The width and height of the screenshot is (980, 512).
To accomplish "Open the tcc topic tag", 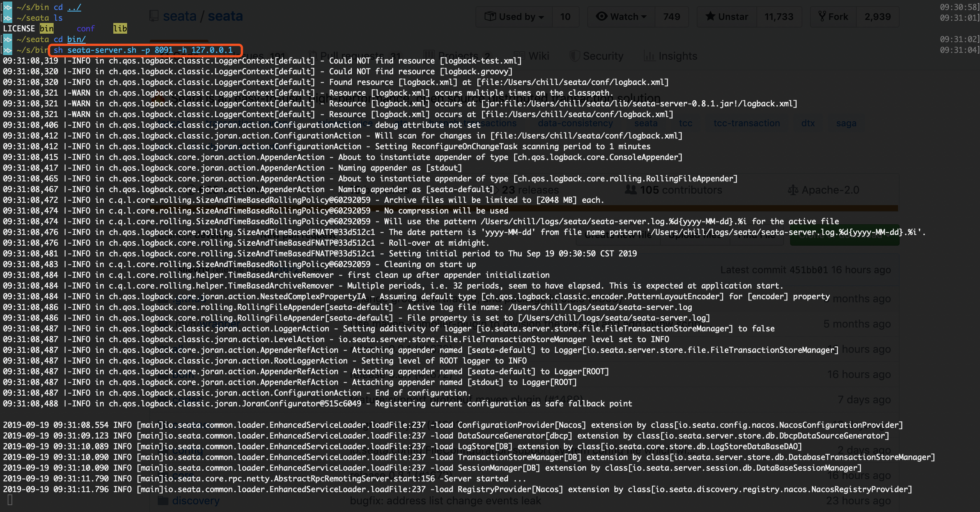I will point(685,123).
